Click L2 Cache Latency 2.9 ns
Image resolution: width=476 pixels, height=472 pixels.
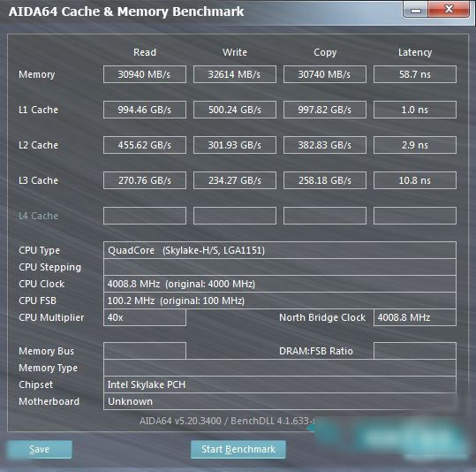pos(415,145)
